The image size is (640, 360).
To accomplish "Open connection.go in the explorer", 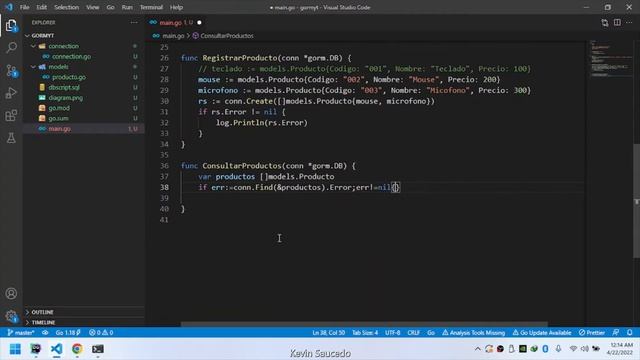I will pos(84,56).
